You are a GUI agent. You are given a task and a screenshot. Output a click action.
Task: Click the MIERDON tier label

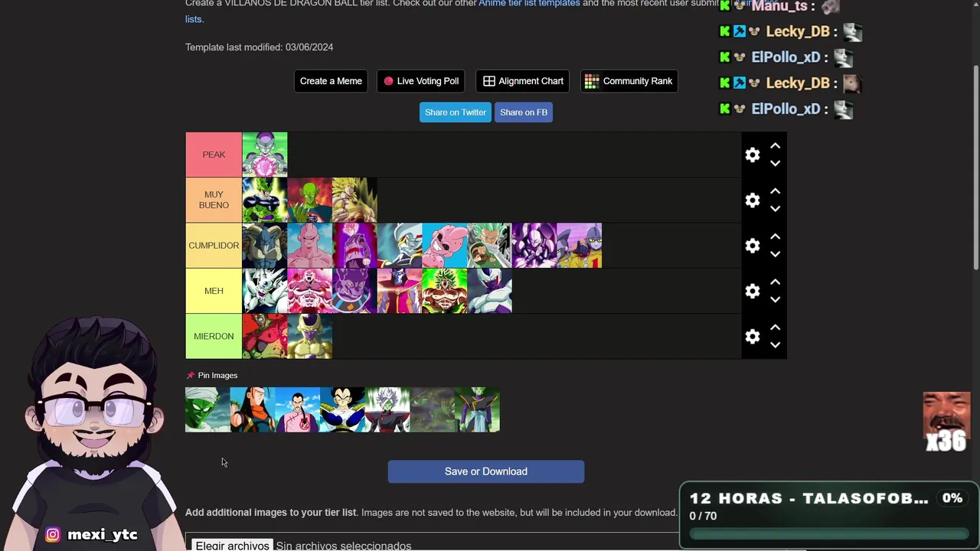click(214, 337)
